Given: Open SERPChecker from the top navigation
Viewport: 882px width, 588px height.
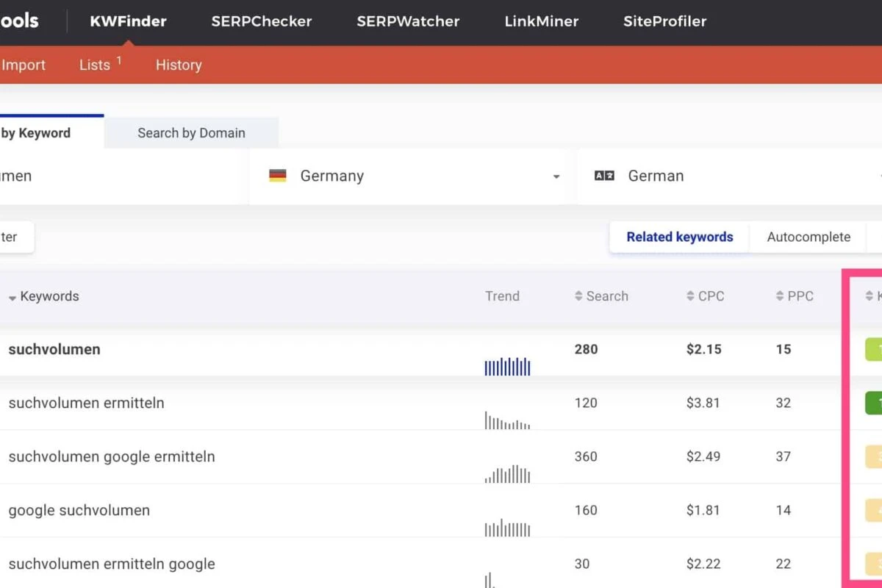Looking at the screenshot, I should (262, 21).
